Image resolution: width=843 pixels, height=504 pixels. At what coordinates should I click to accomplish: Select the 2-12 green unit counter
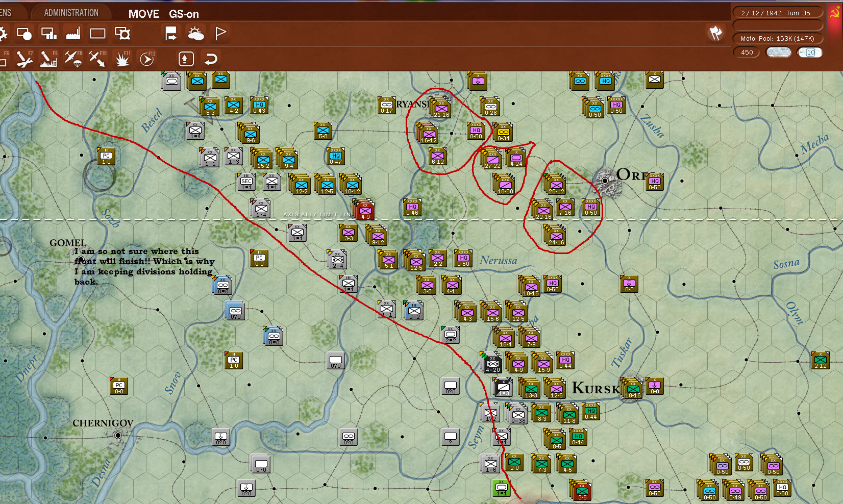[x=821, y=361]
